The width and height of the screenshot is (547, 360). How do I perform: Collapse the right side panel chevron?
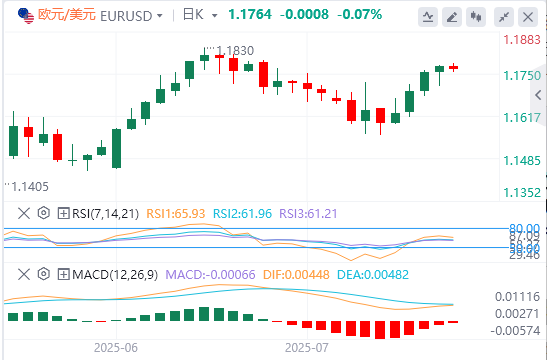pyautogui.click(x=538, y=95)
